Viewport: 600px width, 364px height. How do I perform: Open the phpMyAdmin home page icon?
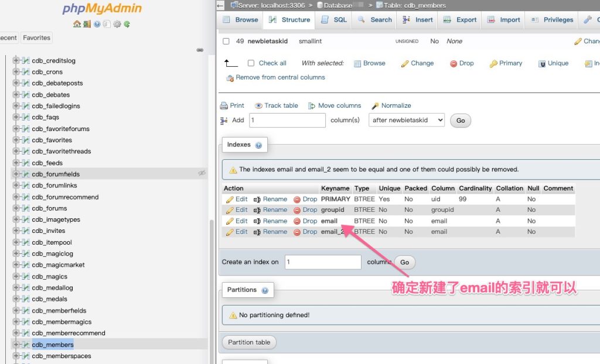tap(78, 25)
